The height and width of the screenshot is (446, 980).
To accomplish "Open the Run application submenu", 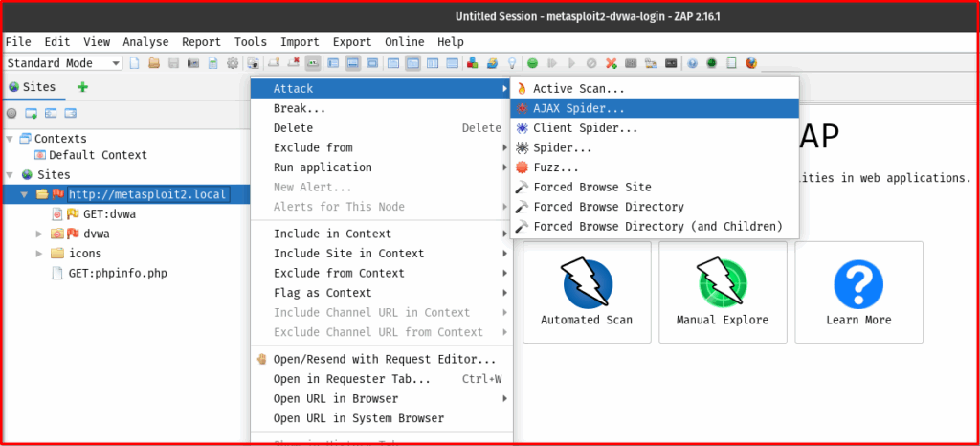I will (x=382, y=167).
